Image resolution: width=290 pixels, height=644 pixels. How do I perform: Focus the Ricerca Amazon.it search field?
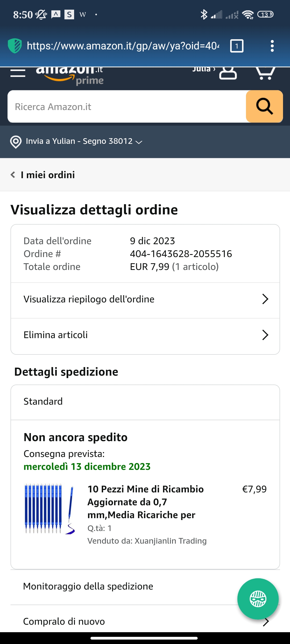click(127, 107)
